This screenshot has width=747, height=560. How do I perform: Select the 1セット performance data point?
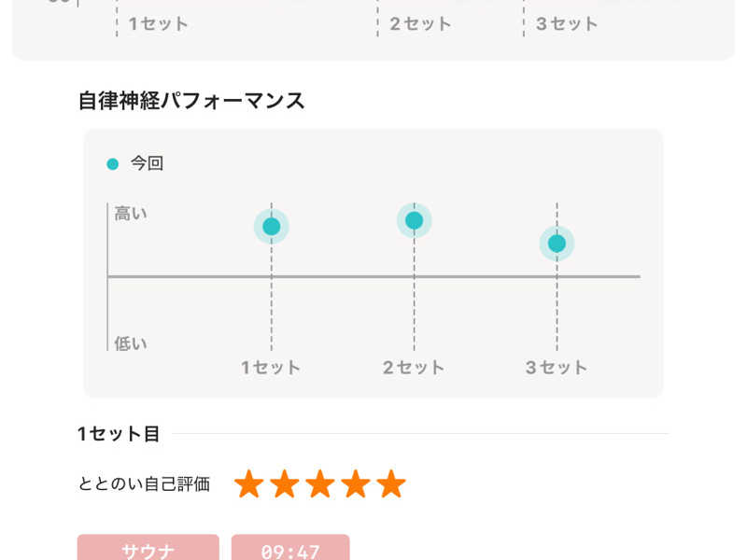pyautogui.click(x=271, y=226)
